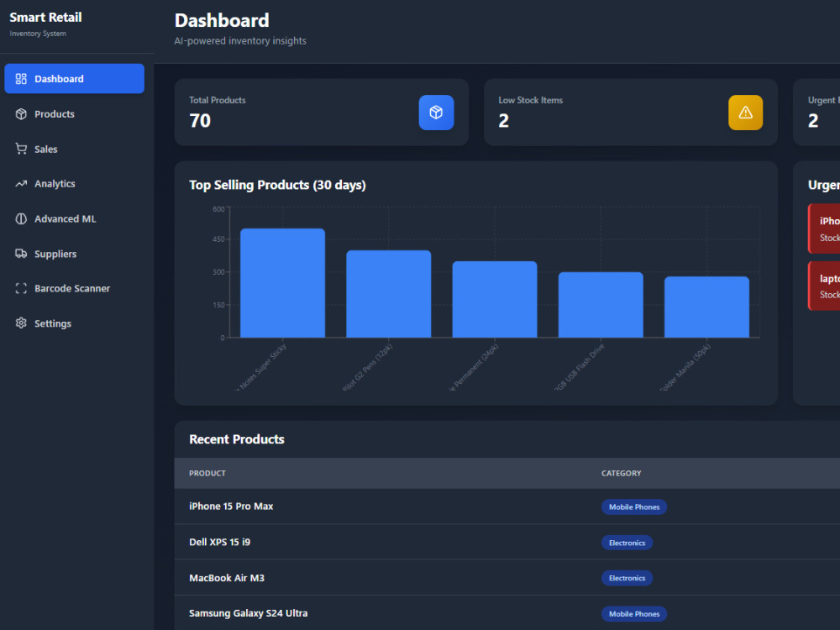
Task: Click the red iPhone urgent alert card
Action: [x=824, y=228]
